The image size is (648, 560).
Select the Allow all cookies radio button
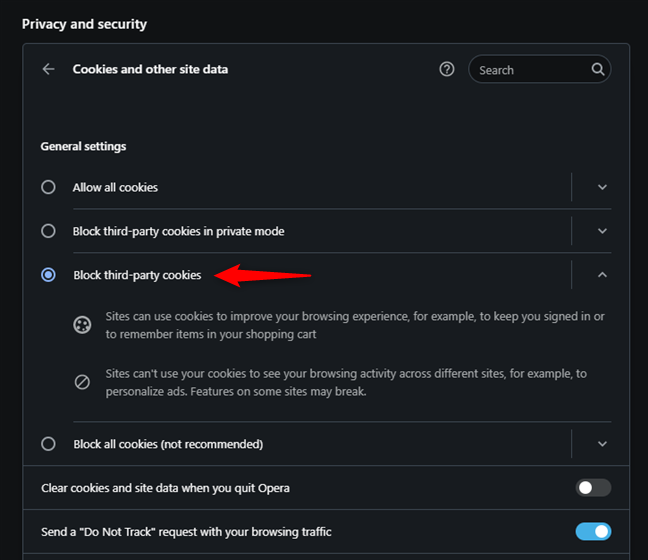pyautogui.click(x=48, y=187)
